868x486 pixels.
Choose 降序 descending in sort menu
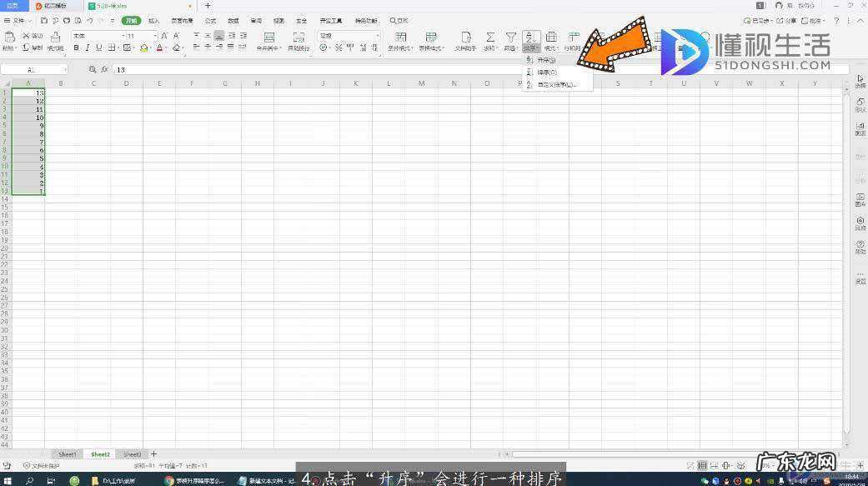coord(546,73)
